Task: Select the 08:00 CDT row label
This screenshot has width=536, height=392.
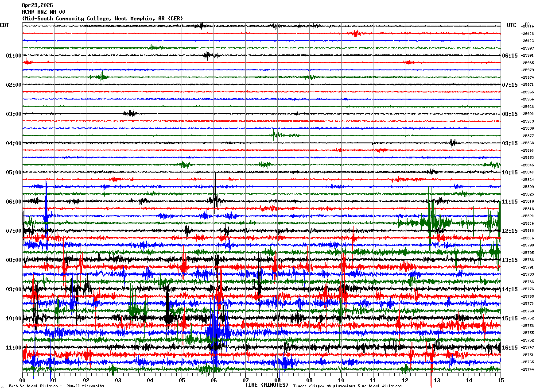Action: pos(14,260)
